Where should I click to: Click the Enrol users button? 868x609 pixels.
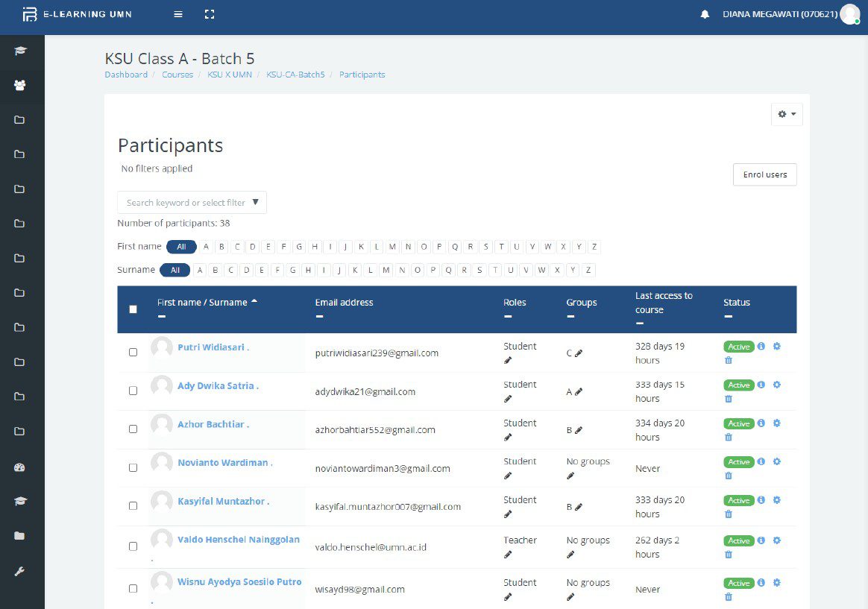pyautogui.click(x=764, y=174)
